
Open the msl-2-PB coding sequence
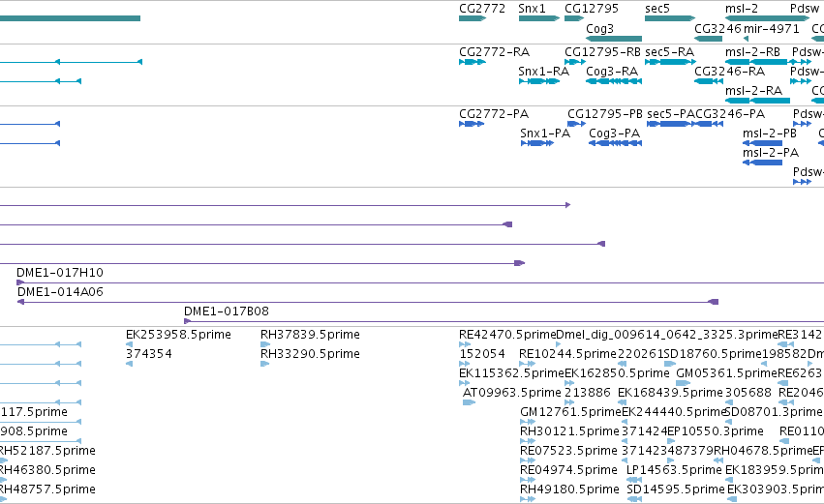click(x=763, y=143)
